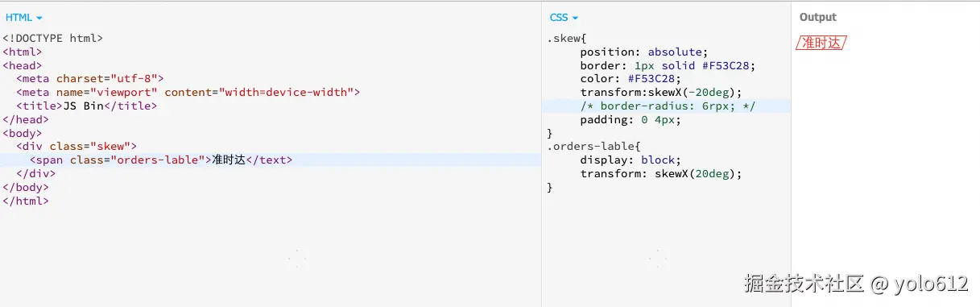Screen dimensions: 980x307
Task: Click the span 'orders-lable' line in HTML
Action: [x=161, y=160]
